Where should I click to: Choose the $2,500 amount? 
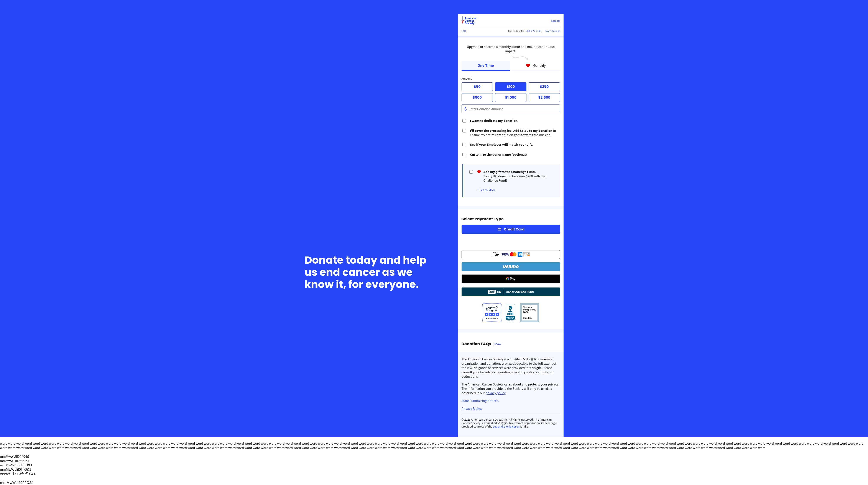pos(544,97)
